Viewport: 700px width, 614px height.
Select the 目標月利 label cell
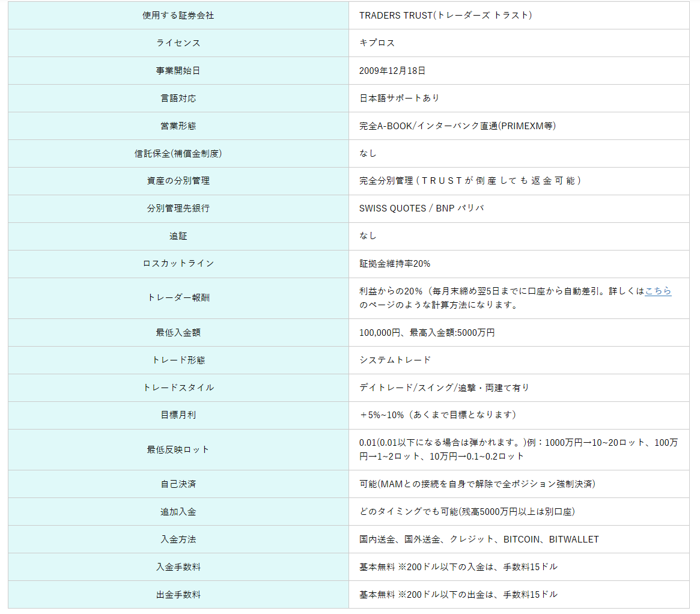point(178,415)
